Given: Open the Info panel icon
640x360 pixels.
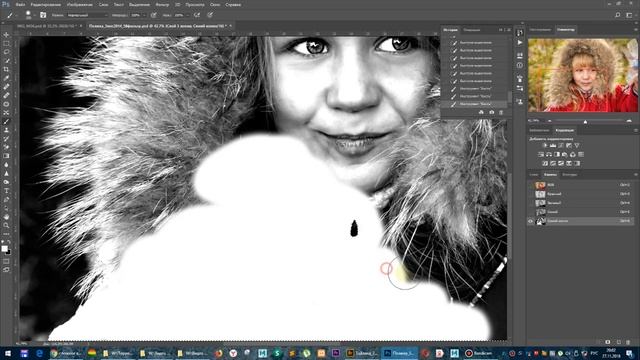Looking at the screenshot, I should (520, 65).
